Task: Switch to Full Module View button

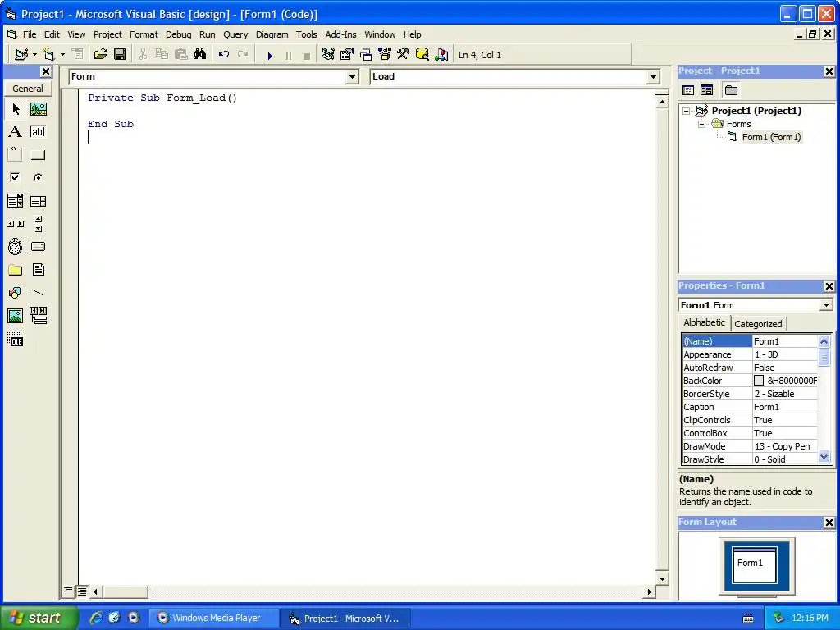Action: [x=82, y=591]
